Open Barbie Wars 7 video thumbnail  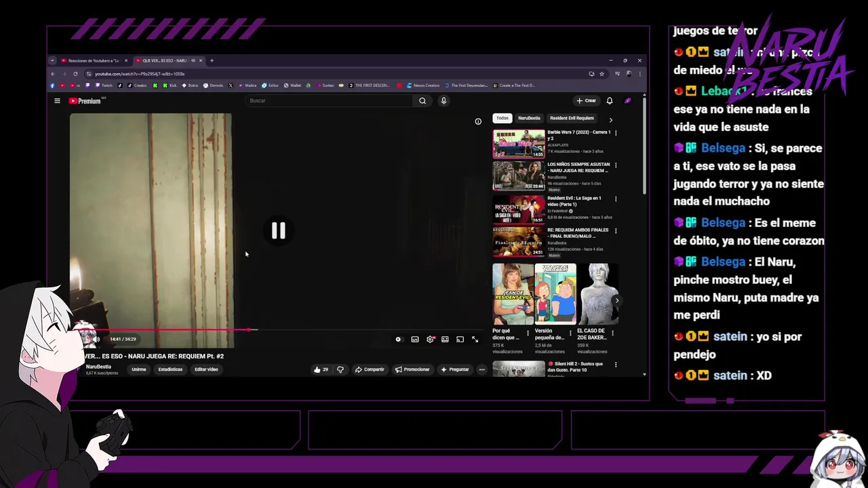click(519, 144)
